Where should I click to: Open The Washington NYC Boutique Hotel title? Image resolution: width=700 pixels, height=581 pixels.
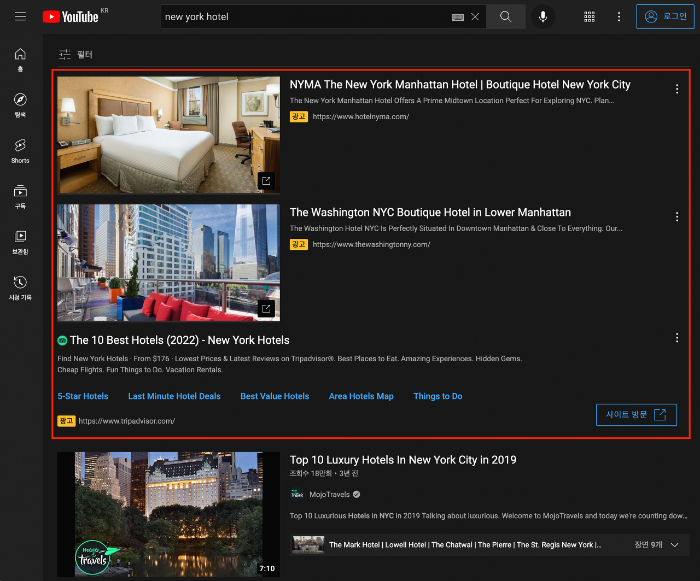tap(430, 212)
